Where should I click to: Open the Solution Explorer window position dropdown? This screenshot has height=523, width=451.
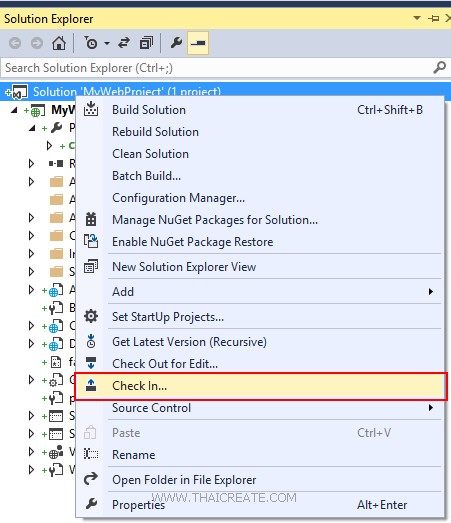[417, 18]
